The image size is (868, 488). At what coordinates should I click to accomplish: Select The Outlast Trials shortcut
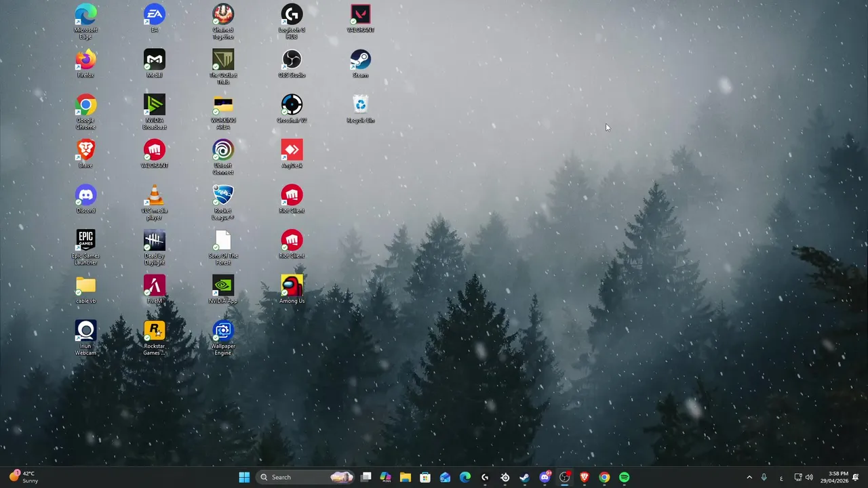tap(223, 66)
